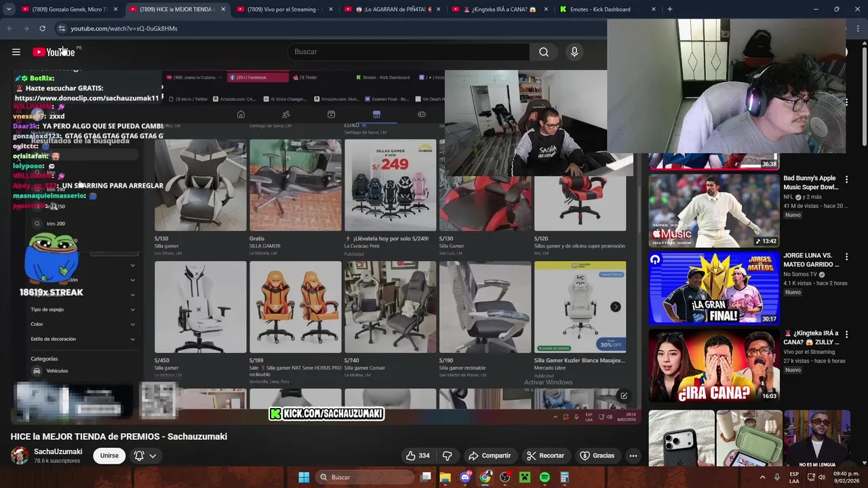Open the Chrome tab search dropdown

pos(8,9)
